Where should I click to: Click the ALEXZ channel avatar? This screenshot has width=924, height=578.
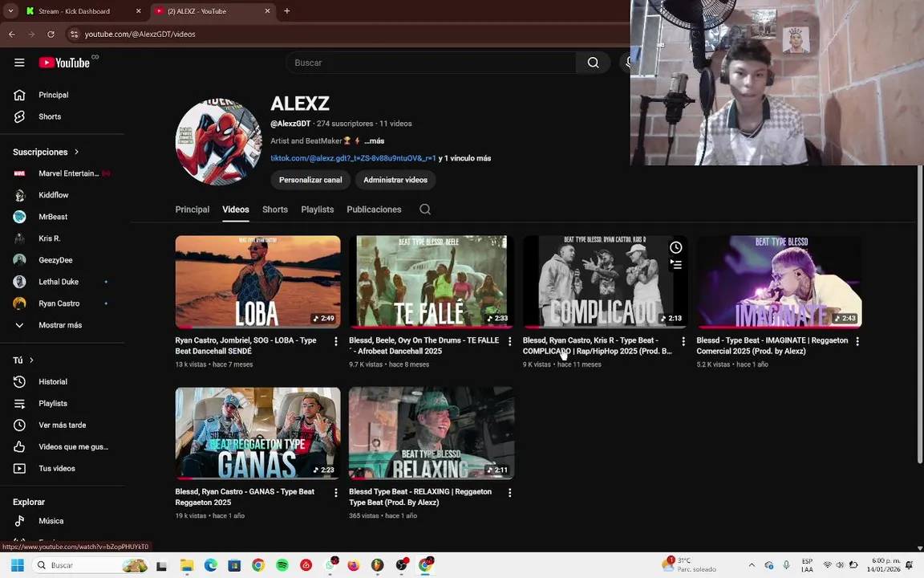click(219, 141)
